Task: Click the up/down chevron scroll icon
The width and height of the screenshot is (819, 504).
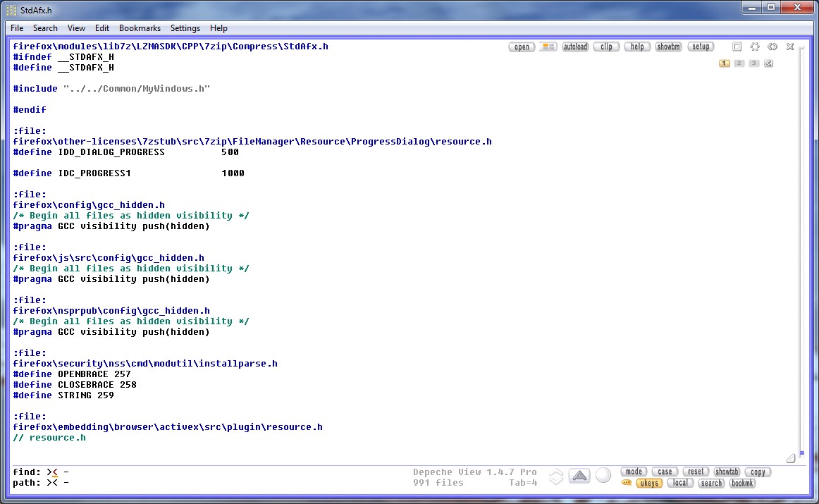Action: coord(556,477)
